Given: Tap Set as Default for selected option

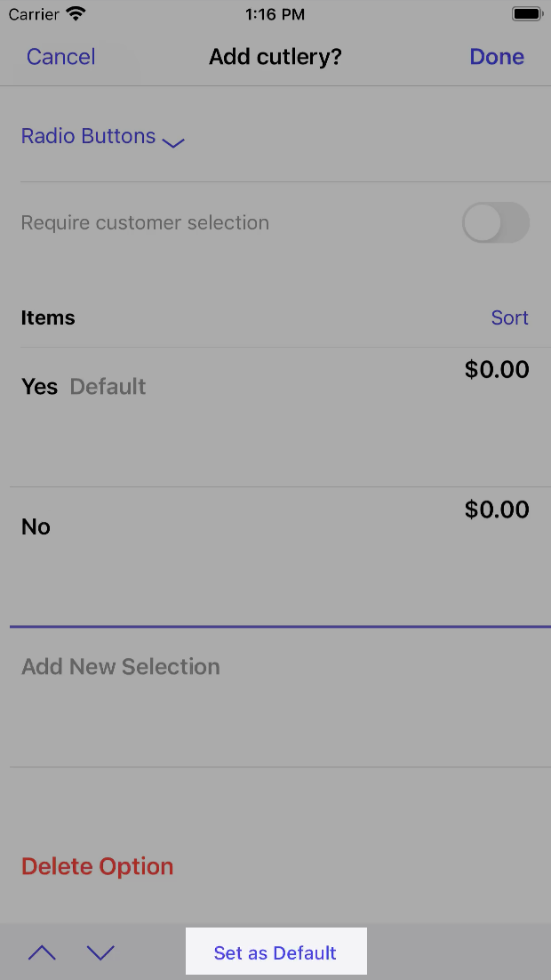Looking at the screenshot, I should [275, 952].
